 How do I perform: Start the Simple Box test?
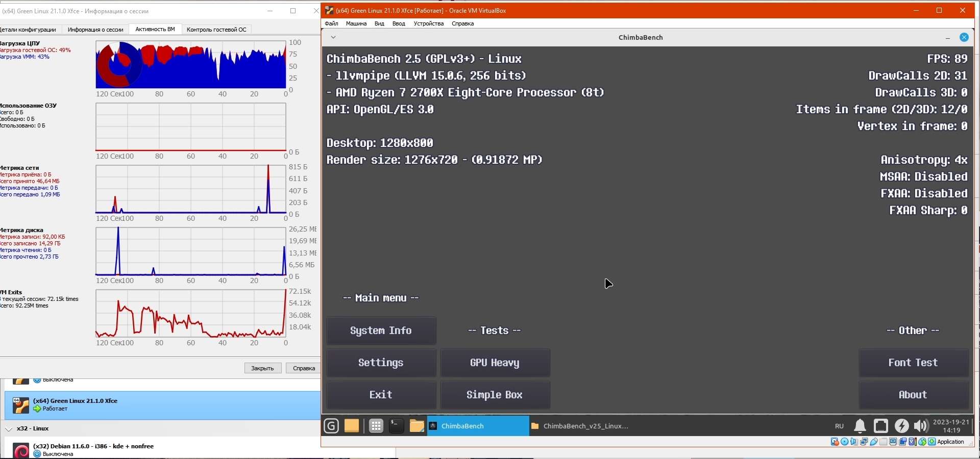(495, 395)
